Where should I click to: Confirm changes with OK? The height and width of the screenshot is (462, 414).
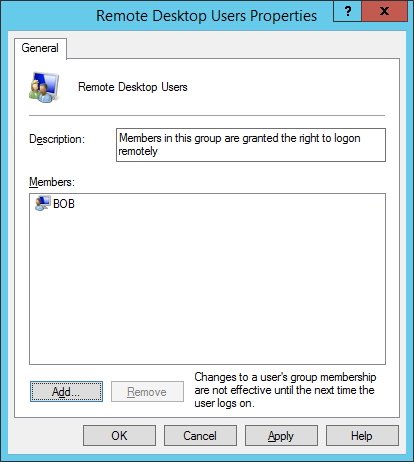click(119, 436)
